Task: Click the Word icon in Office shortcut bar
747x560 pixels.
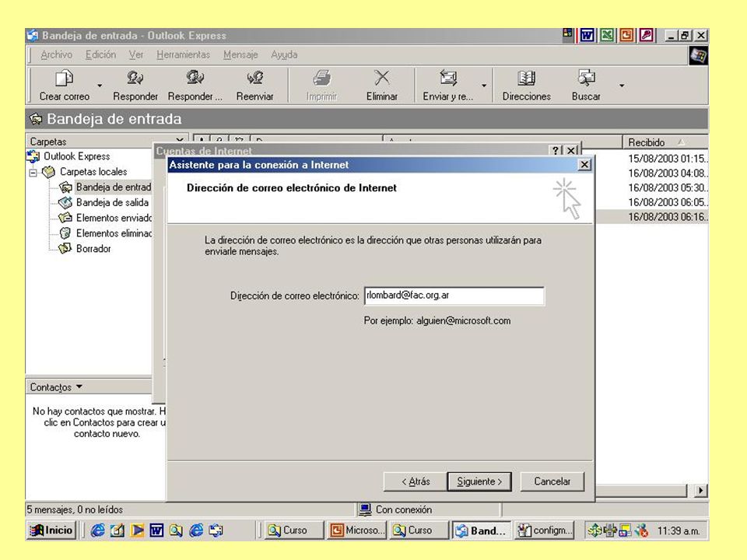Action: point(587,35)
